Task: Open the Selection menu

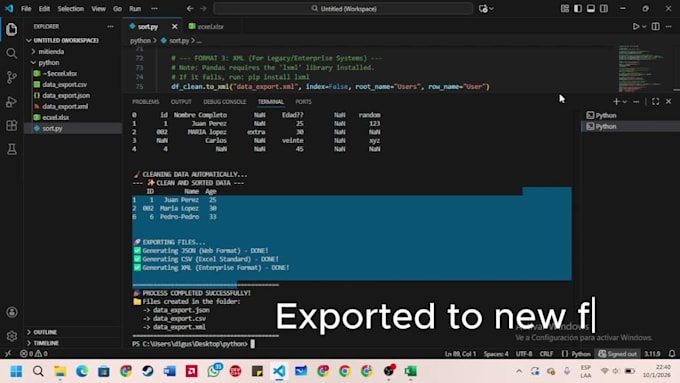Action: pyautogui.click(x=71, y=9)
